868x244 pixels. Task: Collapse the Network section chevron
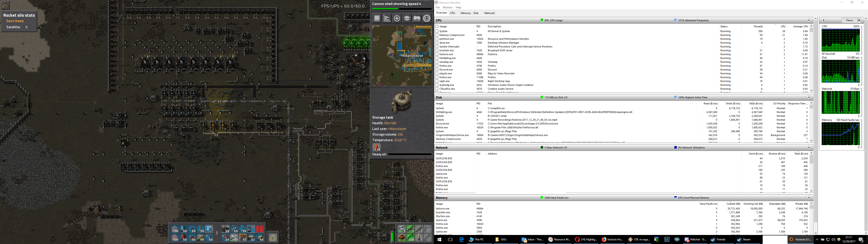coord(809,148)
